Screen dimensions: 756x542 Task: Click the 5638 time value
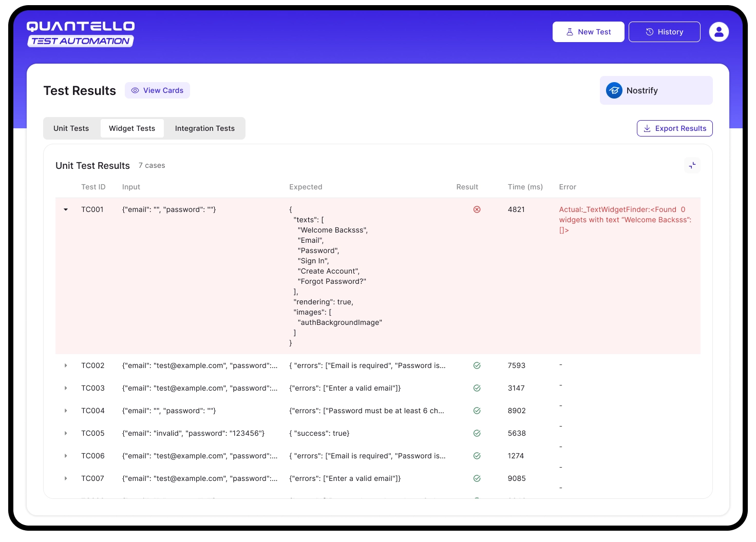click(x=517, y=433)
